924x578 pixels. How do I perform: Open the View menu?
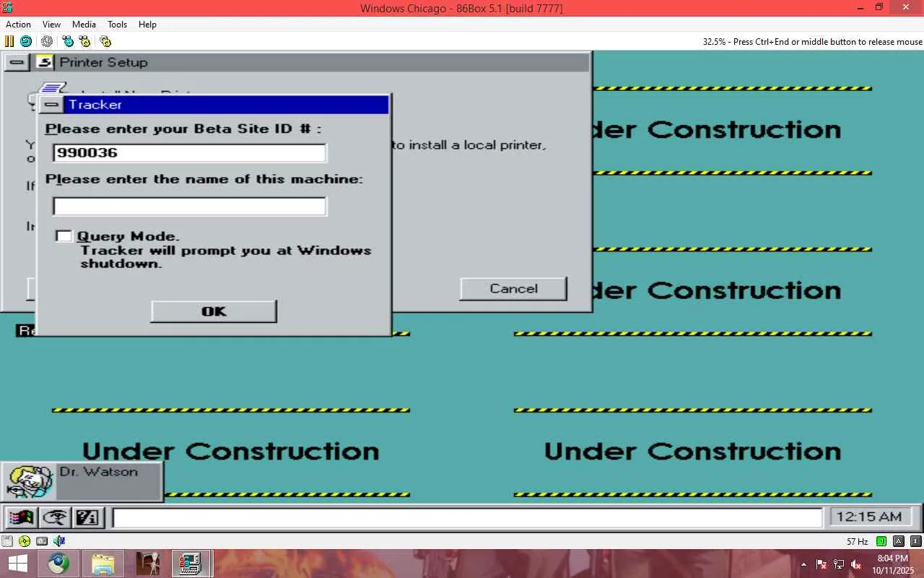(51, 25)
